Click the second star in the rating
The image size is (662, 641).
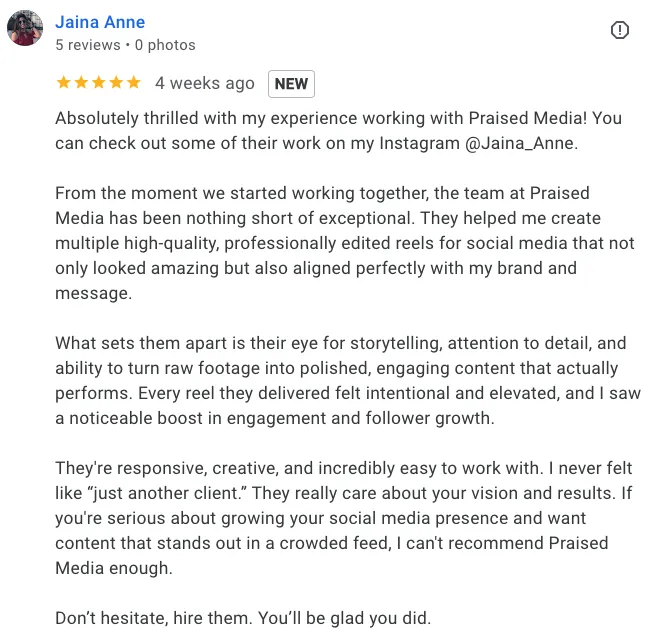click(81, 83)
